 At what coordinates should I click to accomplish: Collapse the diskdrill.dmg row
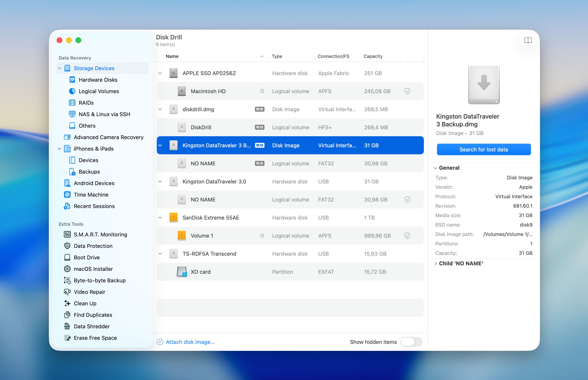[160, 109]
